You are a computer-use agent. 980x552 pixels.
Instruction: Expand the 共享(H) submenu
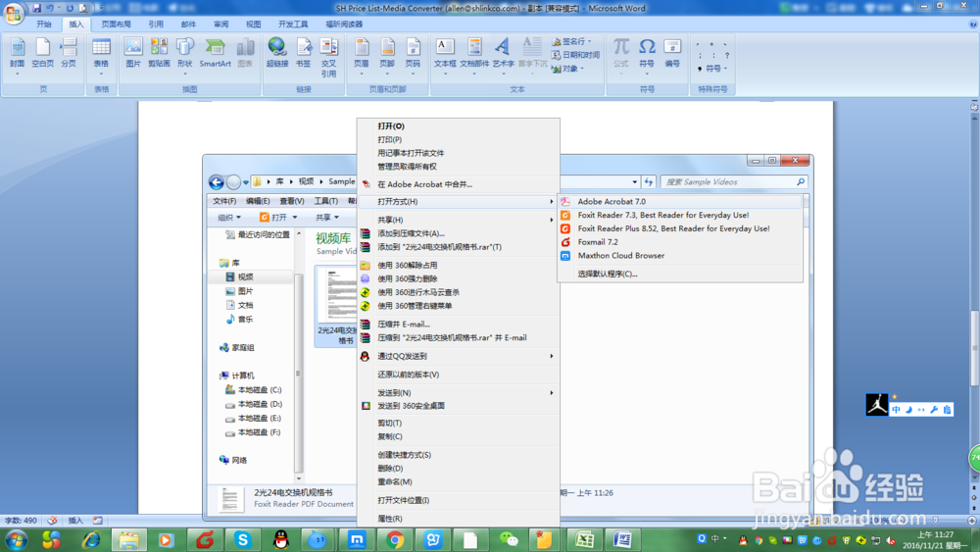(458, 220)
